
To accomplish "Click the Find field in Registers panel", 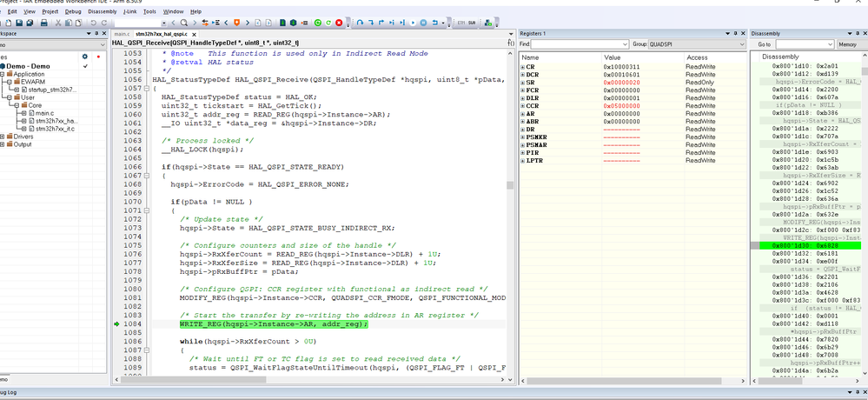I will point(580,44).
